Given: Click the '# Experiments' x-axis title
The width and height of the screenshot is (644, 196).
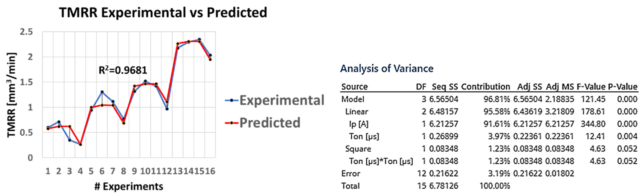Looking at the screenshot, I should (x=129, y=186).
